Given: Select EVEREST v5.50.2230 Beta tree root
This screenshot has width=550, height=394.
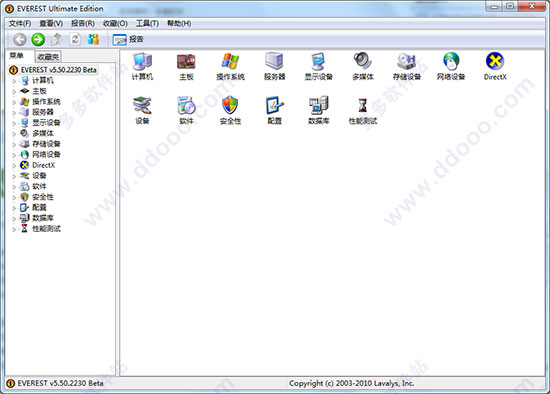Looking at the screenshot, I should click(58, 70).
